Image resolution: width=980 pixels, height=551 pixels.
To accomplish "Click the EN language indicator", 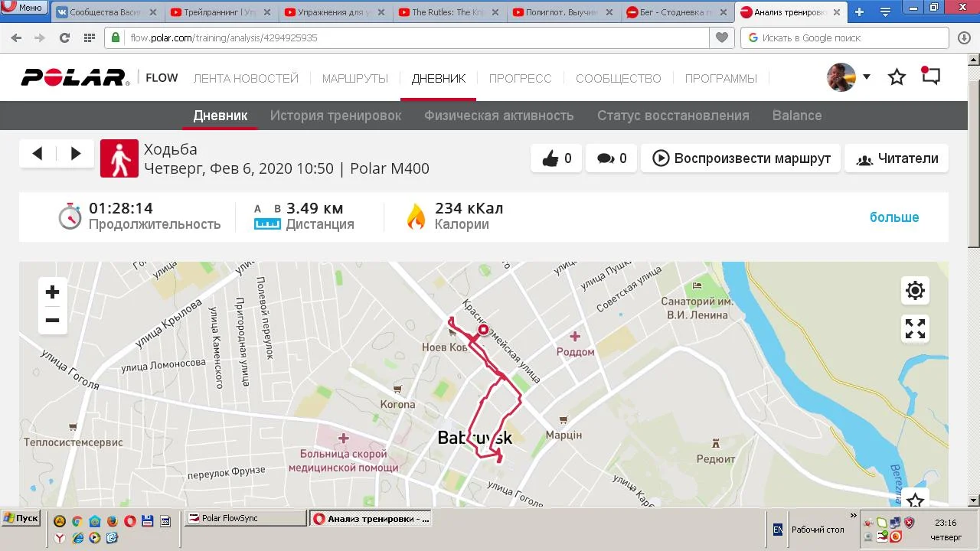I will [x=777, y=530].
